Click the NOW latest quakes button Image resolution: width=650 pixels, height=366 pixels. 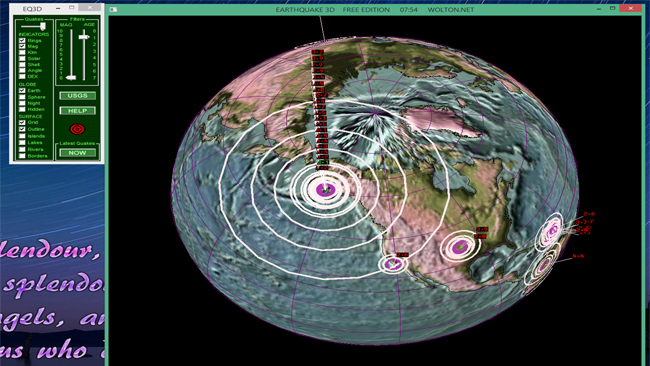[x=78, y=153]
